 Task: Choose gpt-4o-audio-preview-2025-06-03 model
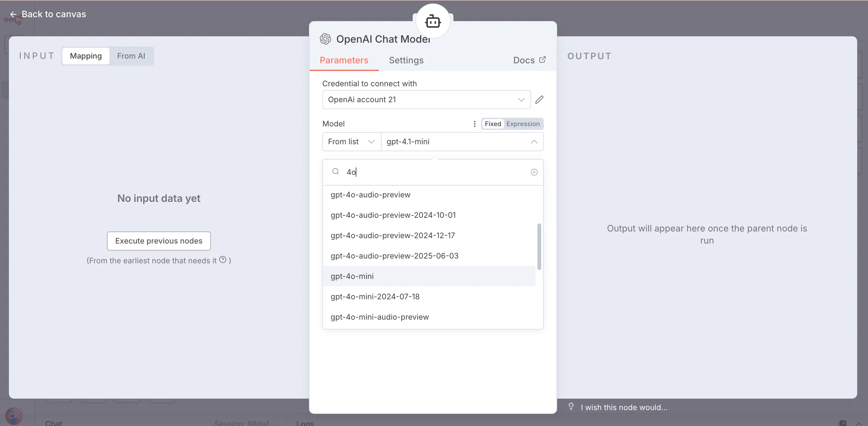point(429,256)
